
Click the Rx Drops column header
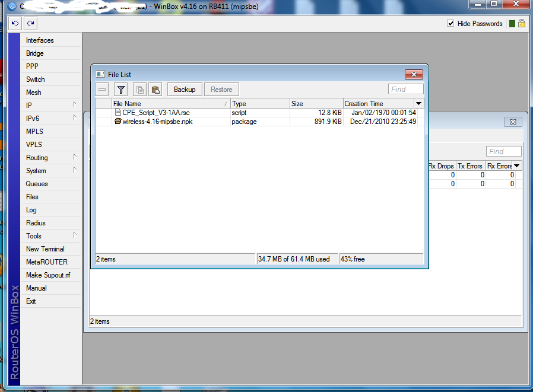[442, 166]
